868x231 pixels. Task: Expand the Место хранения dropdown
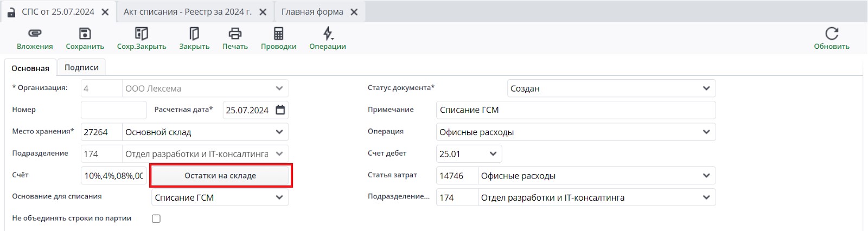click(x=279, y=132)
